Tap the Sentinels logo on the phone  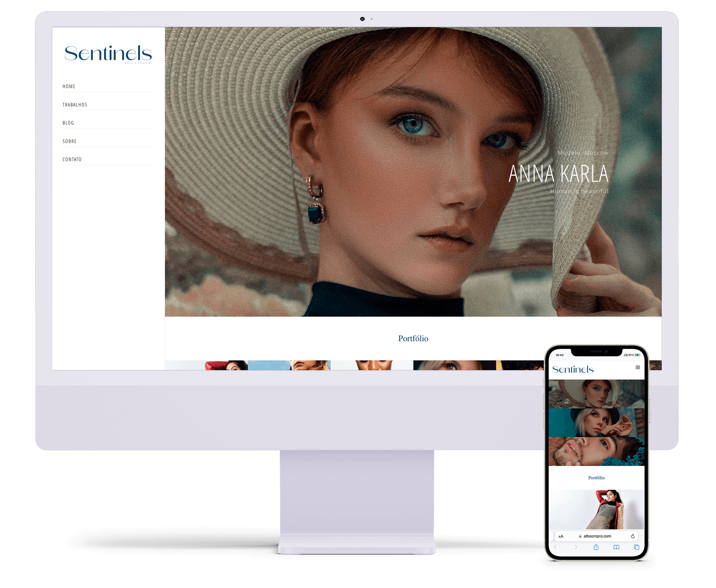click(x=573, y=370)
